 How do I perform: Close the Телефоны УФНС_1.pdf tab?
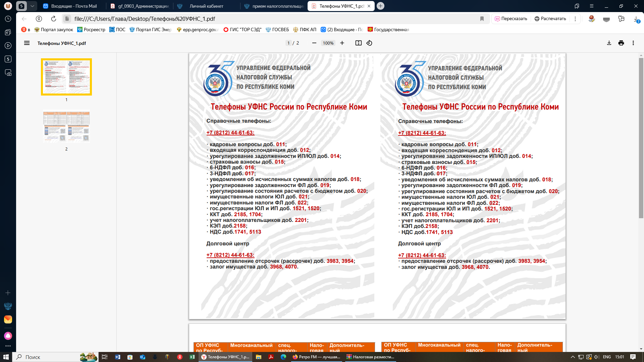pos(369,6)
